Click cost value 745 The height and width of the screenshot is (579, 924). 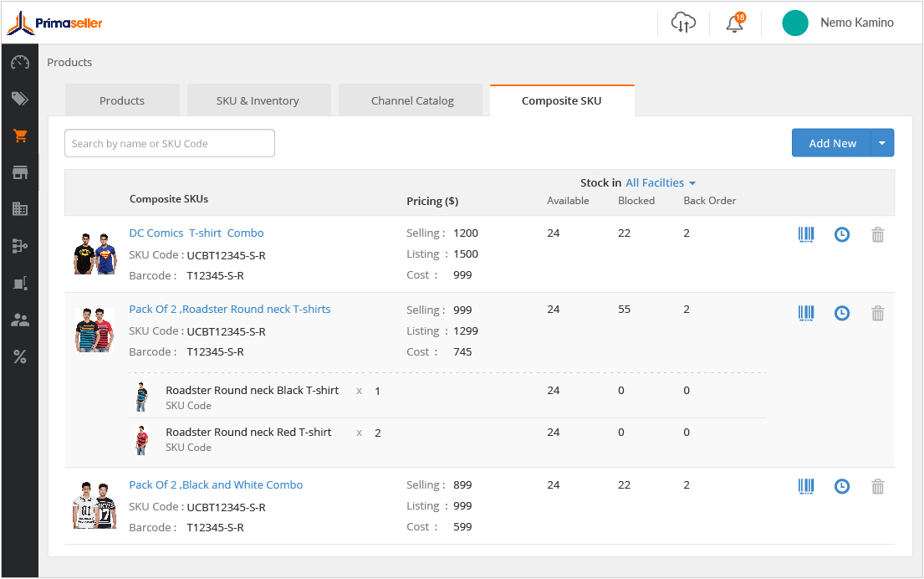[x=462, y=352]
